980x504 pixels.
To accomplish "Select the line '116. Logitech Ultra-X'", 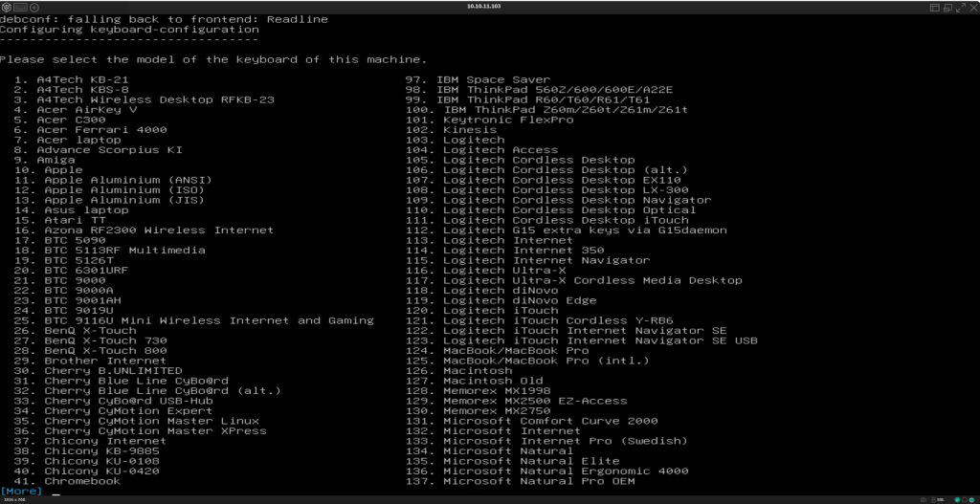I will point(485,270).
